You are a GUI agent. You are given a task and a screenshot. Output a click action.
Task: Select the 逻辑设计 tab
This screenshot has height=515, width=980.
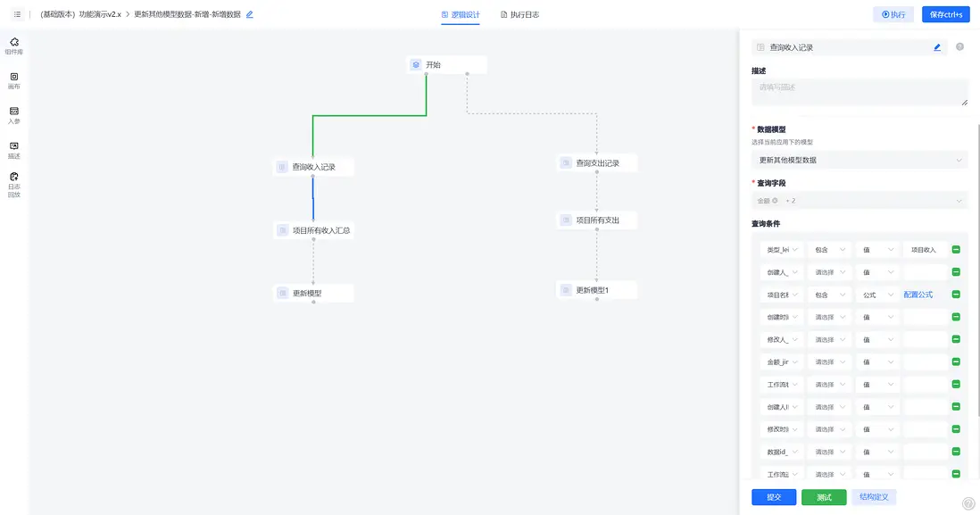[461, 15]
